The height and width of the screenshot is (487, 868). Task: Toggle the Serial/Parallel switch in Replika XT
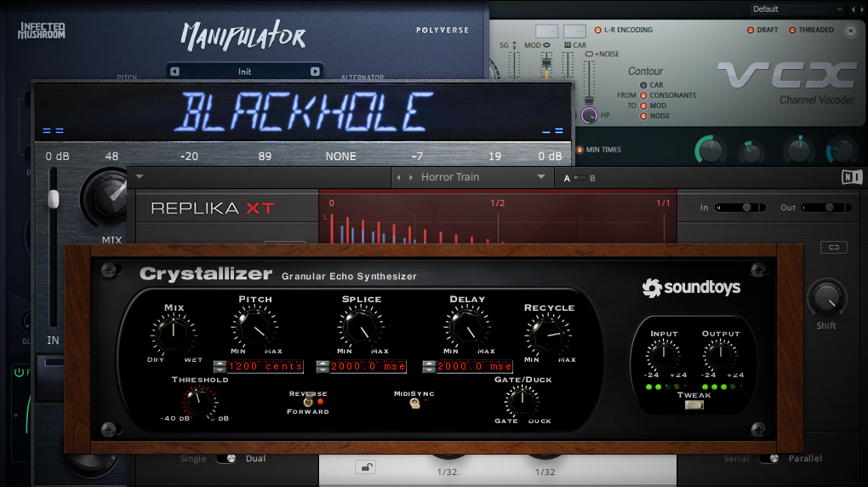click(x=769, y=459)
